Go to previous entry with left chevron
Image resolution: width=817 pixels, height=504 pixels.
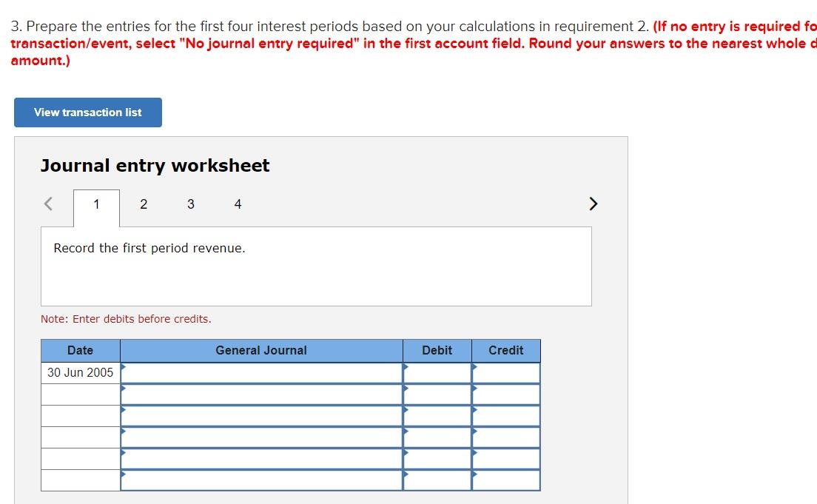click(x=48, y=204)
